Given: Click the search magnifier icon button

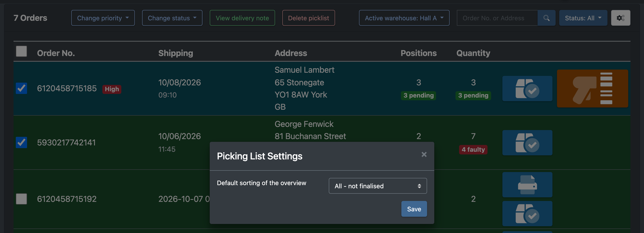Looking at the screenshot, I should [x=546, y=18].
